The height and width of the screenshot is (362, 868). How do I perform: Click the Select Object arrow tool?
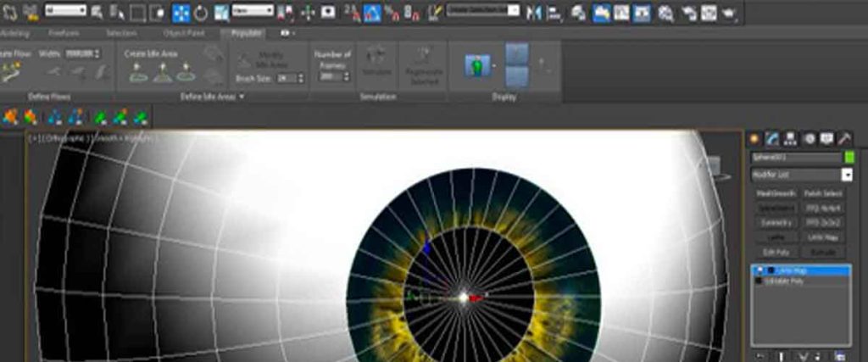(x=97, y=12)
